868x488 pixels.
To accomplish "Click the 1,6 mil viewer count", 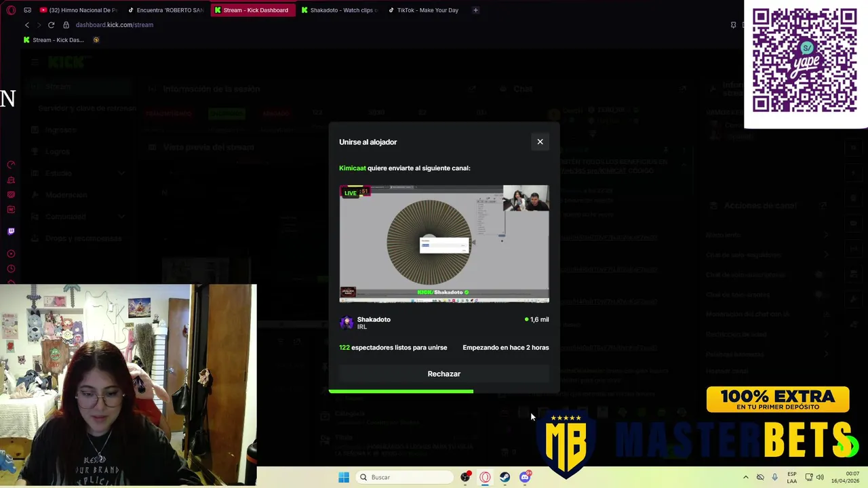I will pyautogui.click(x=537, y=319).
